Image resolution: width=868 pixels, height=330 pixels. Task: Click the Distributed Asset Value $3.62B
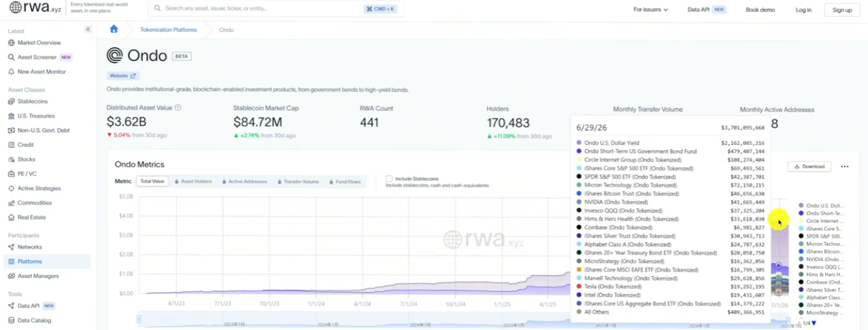[x=127, y=122]
